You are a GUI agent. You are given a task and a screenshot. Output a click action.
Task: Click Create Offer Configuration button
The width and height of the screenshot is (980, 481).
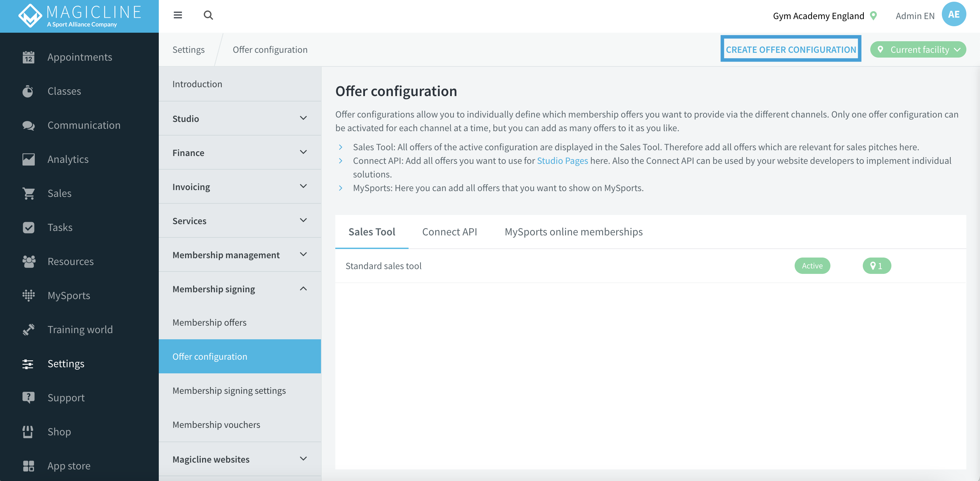click(x=791, y=50)
